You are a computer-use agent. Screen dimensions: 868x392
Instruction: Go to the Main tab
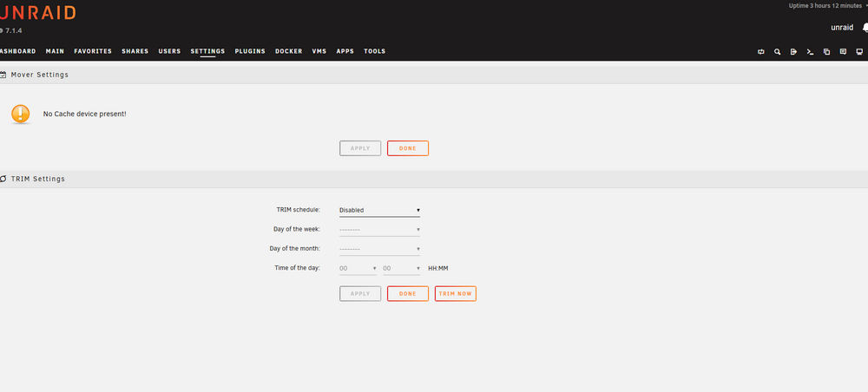point(55,51)
